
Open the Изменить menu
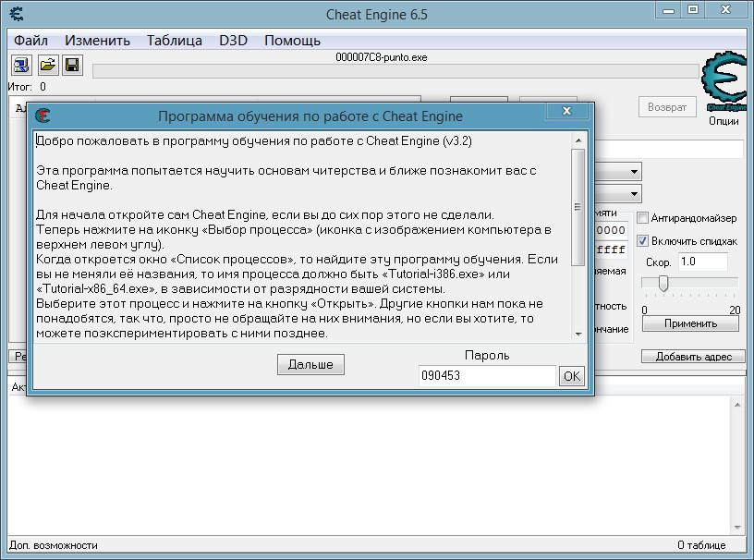coord(98,41)
